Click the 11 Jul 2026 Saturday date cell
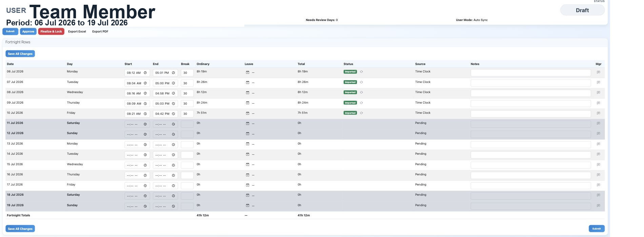This screenshot has height=237, width=644. pyautogui.click(x=15, y=123)
